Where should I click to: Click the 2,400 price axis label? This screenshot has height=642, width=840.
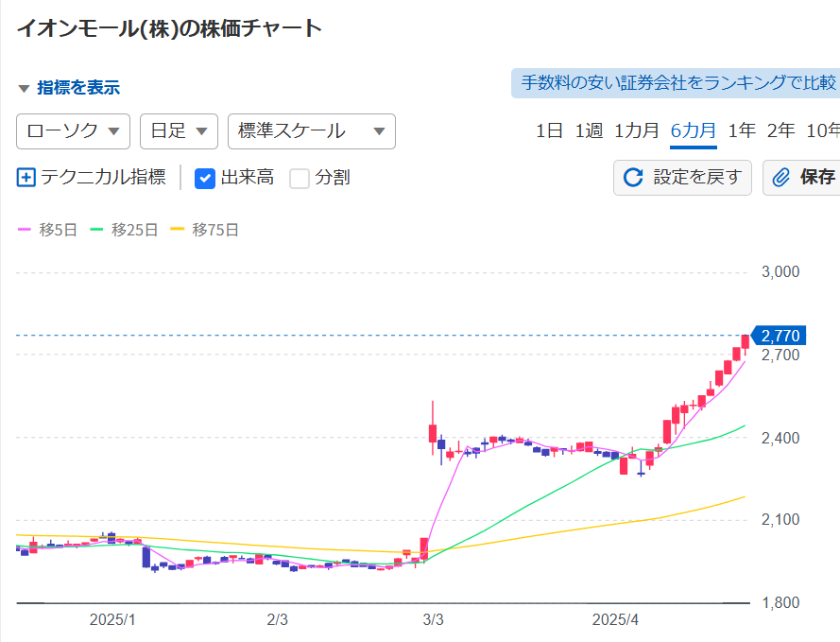pyautogui.click(x=780, y=439)
